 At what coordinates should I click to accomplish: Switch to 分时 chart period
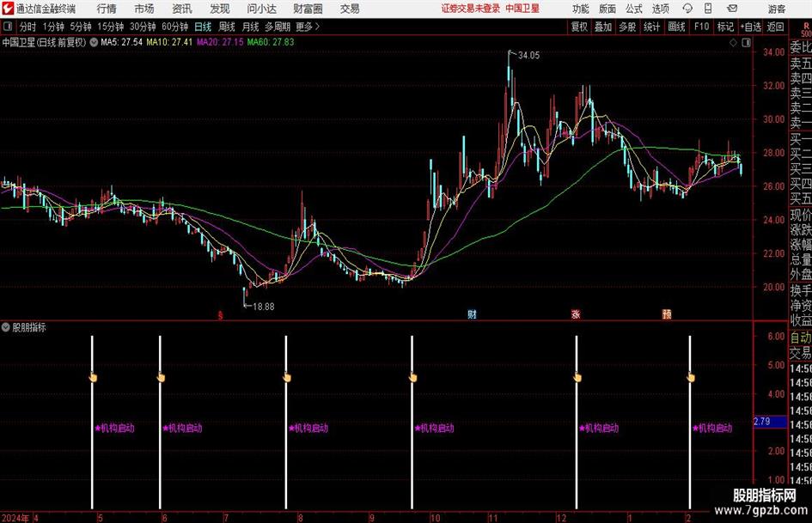click(28, 27)
